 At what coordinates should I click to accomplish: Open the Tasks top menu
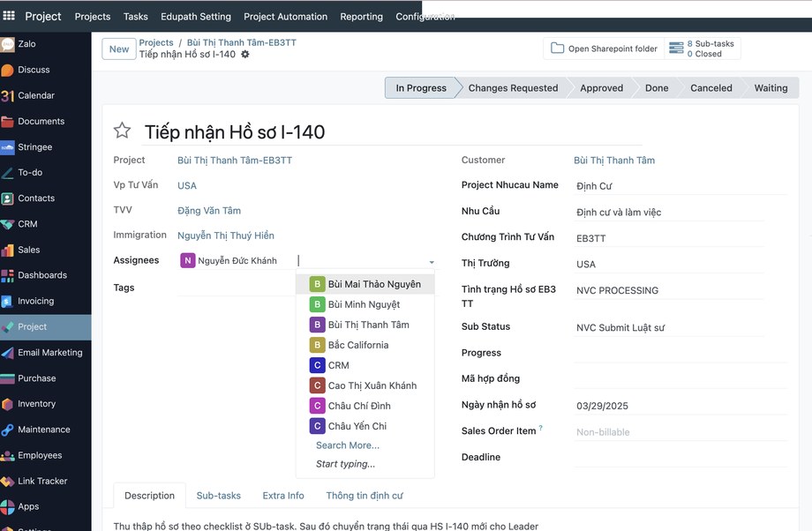pyautogui.click(x=136, y=17)
